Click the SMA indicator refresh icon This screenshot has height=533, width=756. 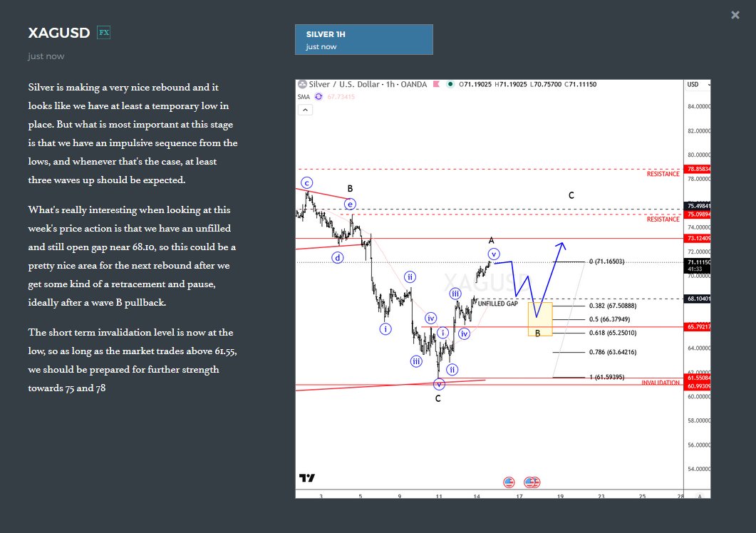319,96
